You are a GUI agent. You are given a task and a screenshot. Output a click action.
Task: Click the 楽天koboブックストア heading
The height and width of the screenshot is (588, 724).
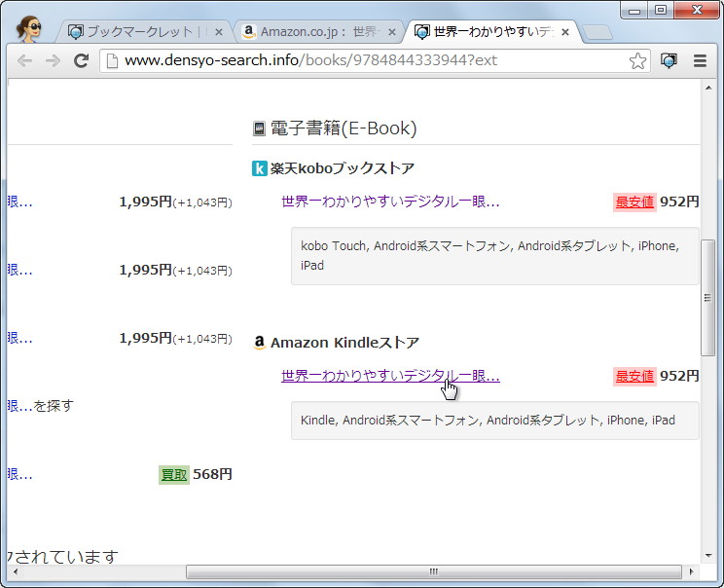pyautogui.click(x=343, y=168)
